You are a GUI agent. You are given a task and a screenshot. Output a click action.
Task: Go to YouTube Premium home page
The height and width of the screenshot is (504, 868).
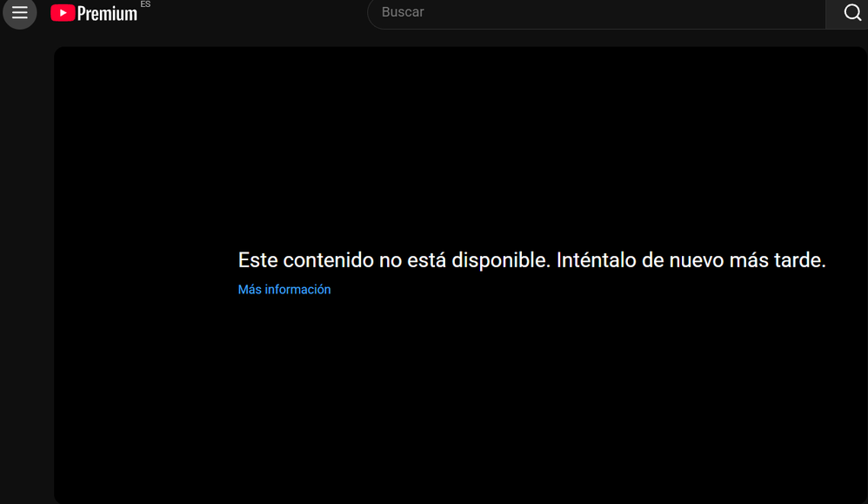tap(94, 13)
